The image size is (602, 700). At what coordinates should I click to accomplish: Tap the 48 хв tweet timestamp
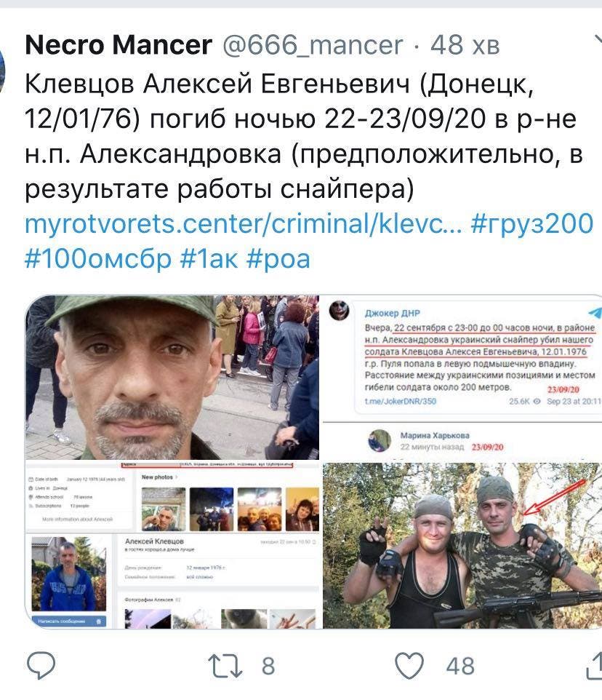(465, 45)
